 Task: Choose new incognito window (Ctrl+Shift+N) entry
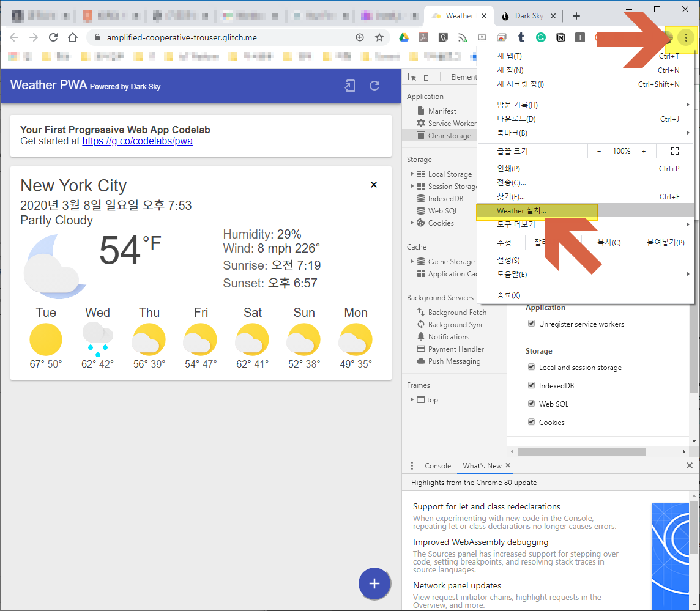pos(585,84)
